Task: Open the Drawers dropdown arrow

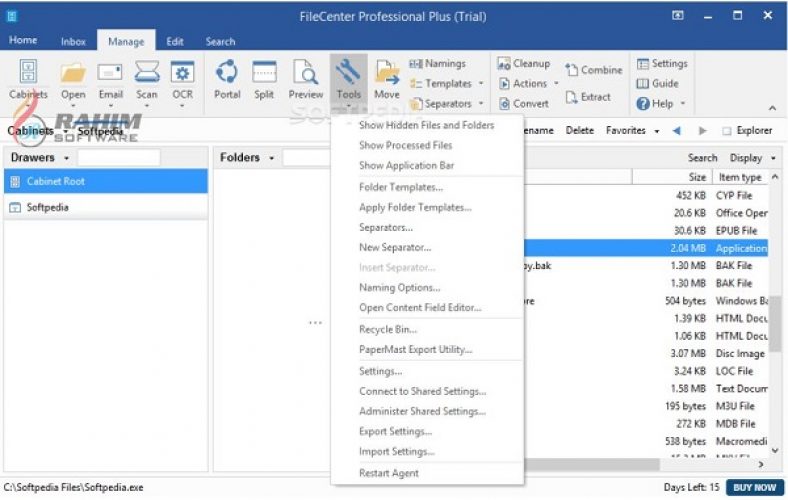Action: point(66,158)
